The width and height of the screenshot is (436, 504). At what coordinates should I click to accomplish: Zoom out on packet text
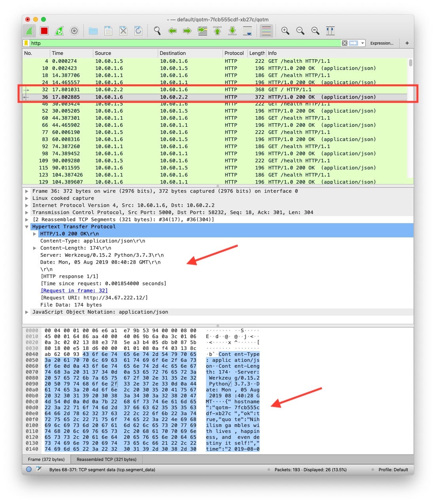(300, 31)
